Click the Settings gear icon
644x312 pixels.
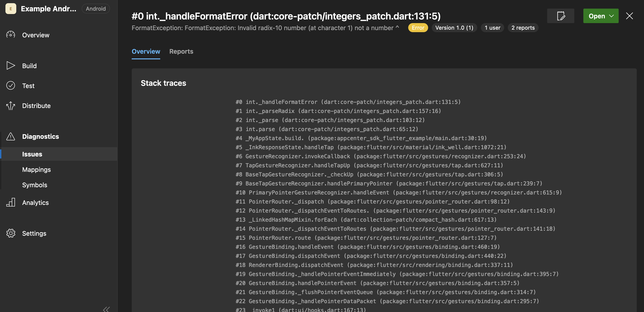(10, 233)
